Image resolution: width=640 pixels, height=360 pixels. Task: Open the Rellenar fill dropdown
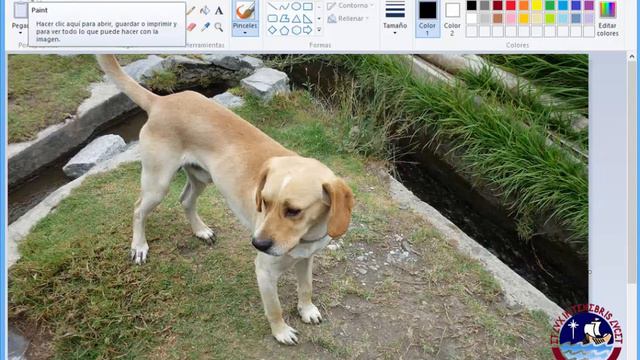point(348,18)
